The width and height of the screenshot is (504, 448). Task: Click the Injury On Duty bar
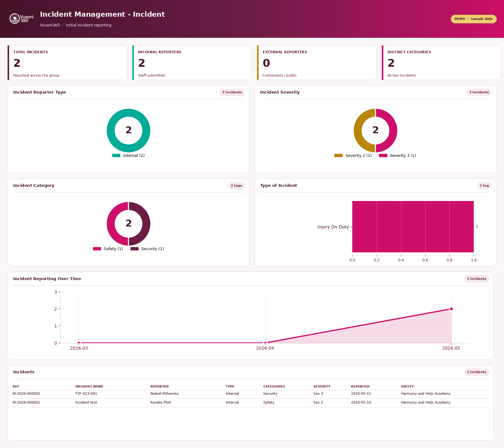[413, 227]
